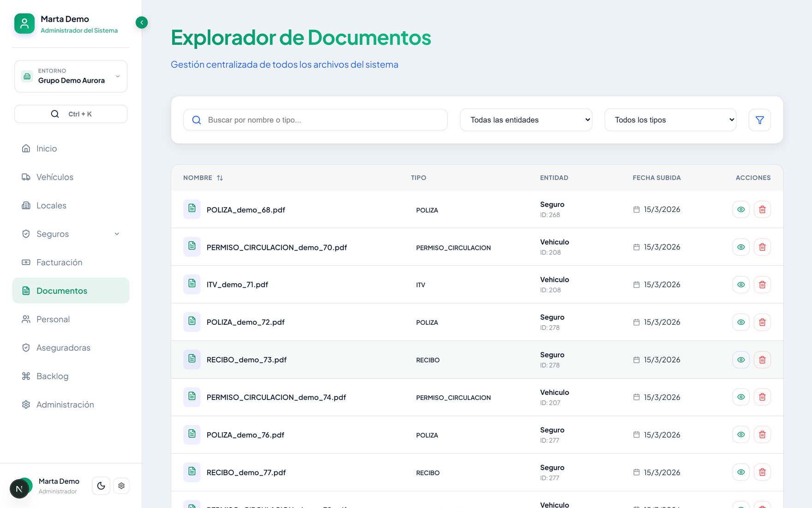
Task: Click the calendar icon in POLIZA_demo_68.pdf row
Action: [636, 210]
